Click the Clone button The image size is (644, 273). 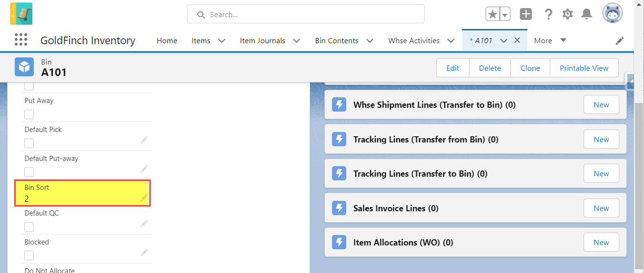(x=530, y=68)
